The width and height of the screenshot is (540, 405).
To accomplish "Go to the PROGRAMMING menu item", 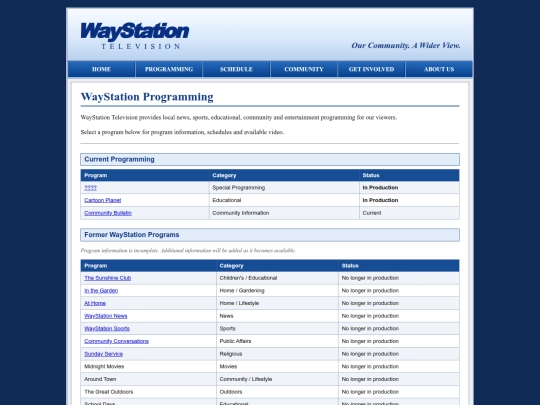I will (x=169, y=69).
